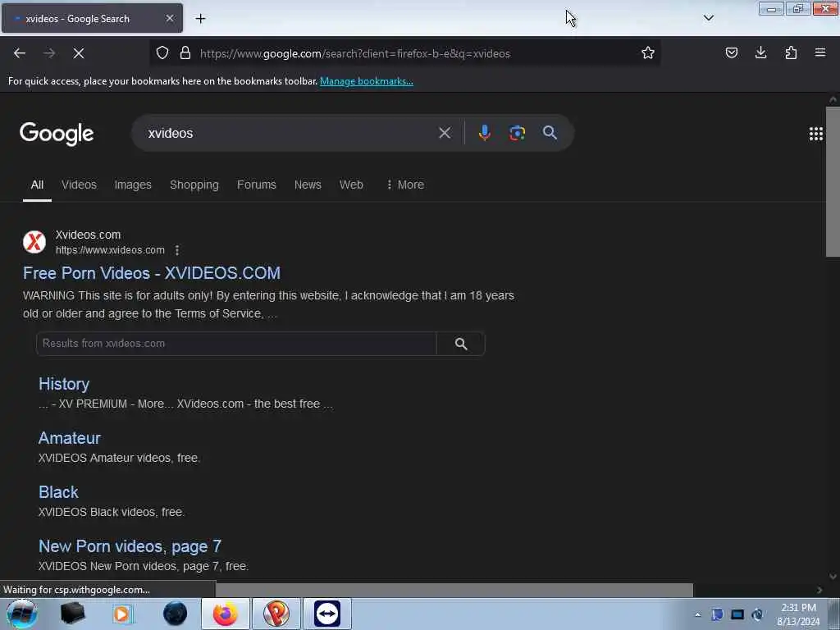Click the Action Center flag tray icon
Viewport: 840px width, 630px height.
(717, 614)
